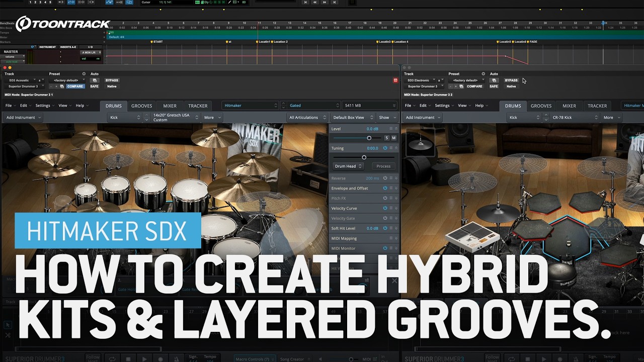The width and height of the screenshot is (644, 362).
Task: Click the red target icon in the left plugin header
Action: point(395,80)
